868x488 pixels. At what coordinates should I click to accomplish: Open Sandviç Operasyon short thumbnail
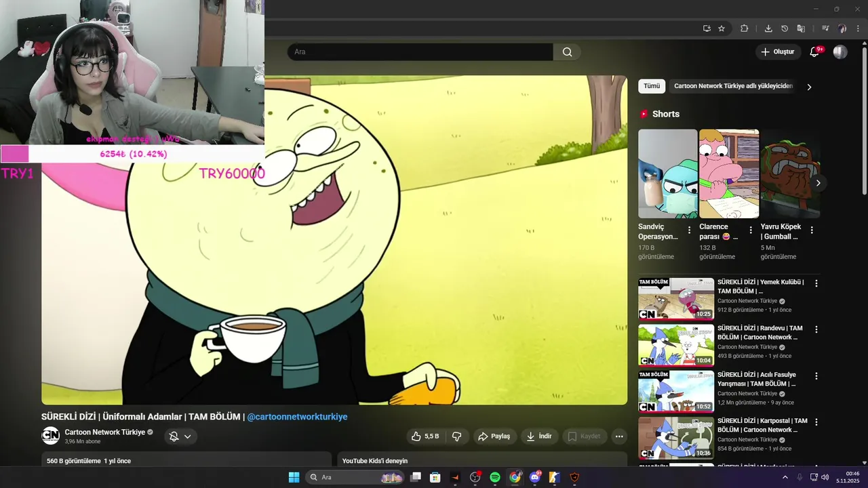click(x=668, y=174)
